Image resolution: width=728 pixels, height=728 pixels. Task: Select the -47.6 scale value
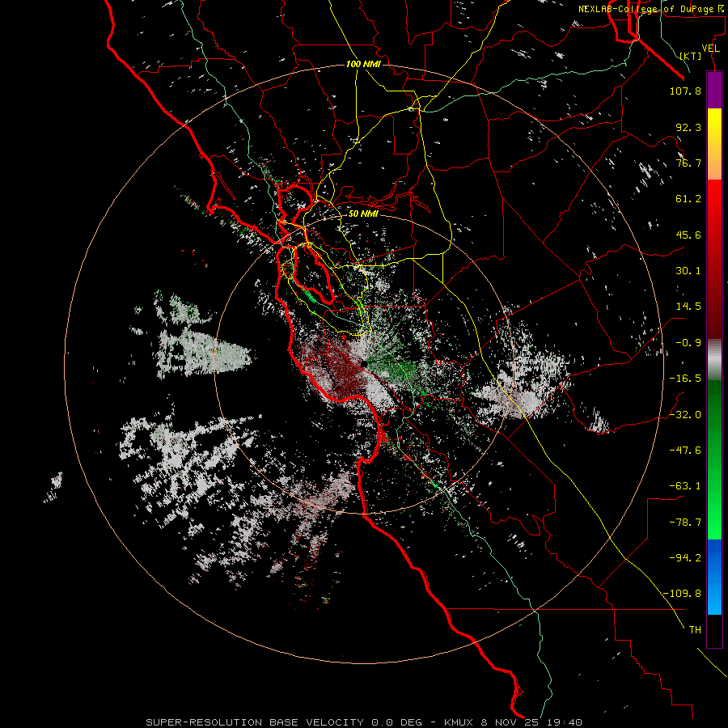pos(685,451)
